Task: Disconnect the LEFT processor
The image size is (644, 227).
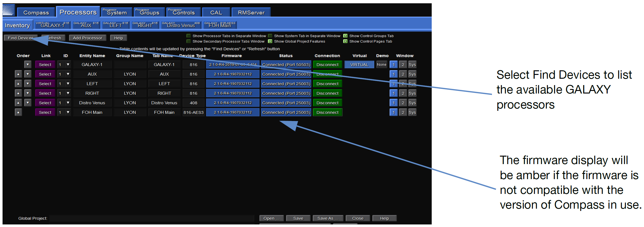Action: 327,84
